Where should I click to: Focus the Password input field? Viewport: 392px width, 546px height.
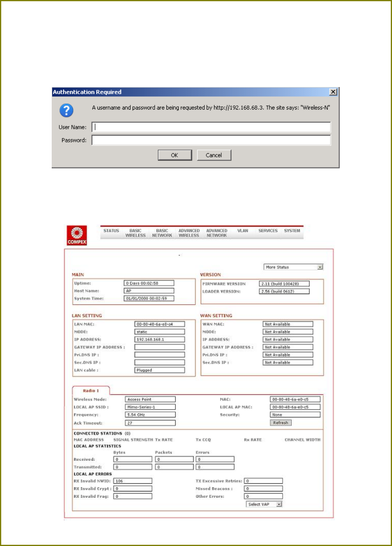(x=211, y=140)
